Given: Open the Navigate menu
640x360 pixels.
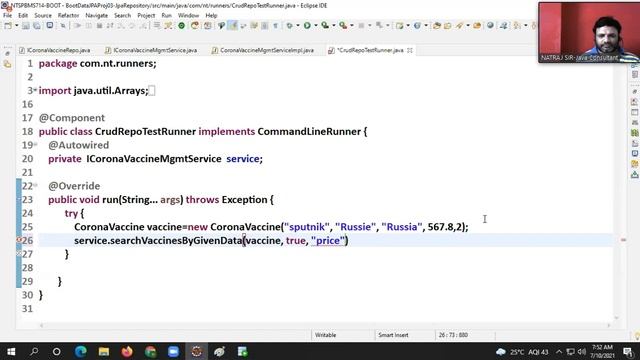Looking at the screenshot, I should 97,15.
